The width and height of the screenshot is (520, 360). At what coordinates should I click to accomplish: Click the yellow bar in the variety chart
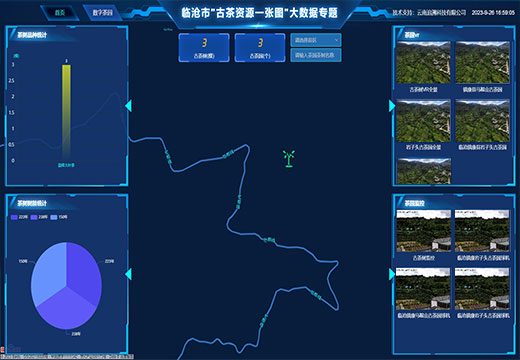pyautogui.click(x=66, y=112)
